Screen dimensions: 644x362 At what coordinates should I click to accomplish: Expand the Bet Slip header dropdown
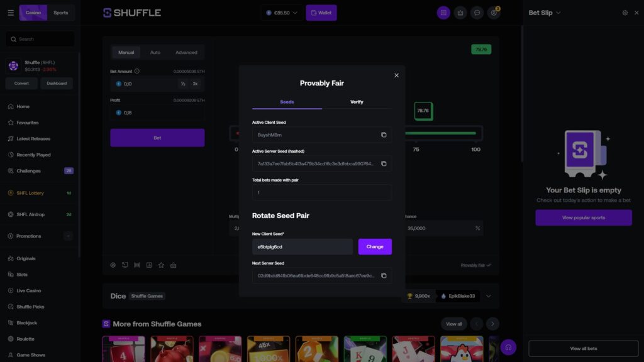558,13
